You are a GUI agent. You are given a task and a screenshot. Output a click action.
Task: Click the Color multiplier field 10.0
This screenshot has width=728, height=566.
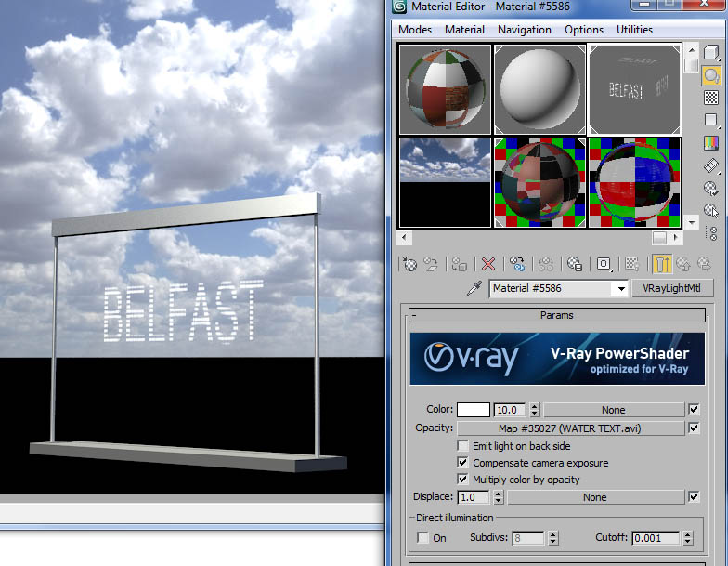coord(510,410)
